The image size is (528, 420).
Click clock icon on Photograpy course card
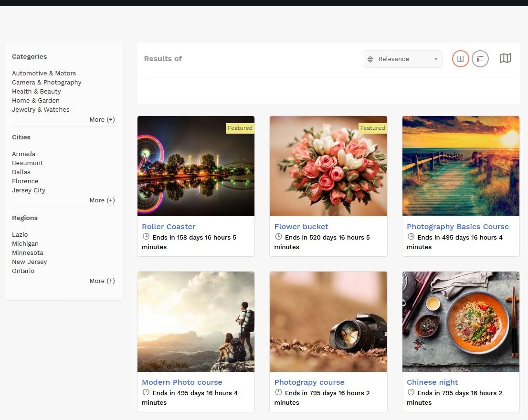pos(278,392)
